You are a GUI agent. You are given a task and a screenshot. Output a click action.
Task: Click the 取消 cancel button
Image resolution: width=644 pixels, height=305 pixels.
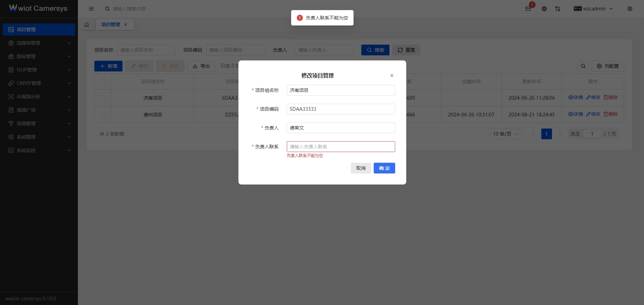[361, 168]
